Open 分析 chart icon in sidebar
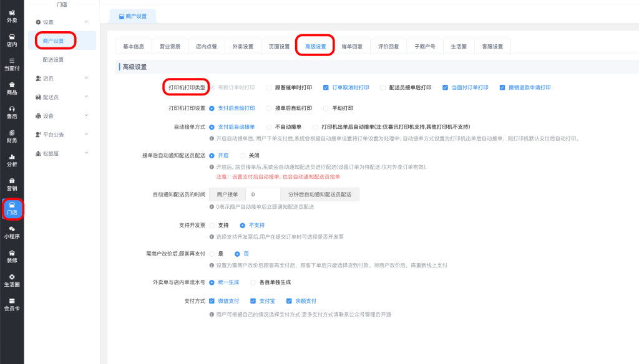The height and width of the screenshot is (364, 639). pyautogui.click(x=12, y=160)
